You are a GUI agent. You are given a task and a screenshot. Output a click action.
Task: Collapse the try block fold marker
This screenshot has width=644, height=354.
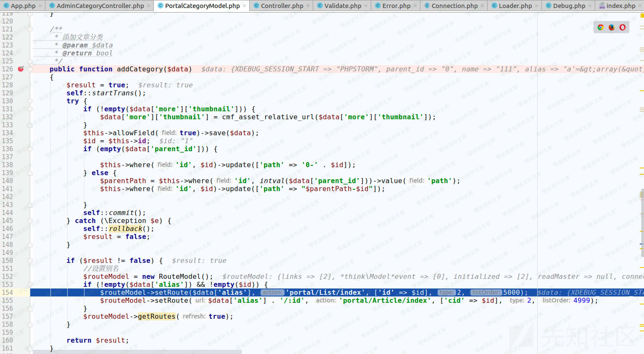coord(30,101)
